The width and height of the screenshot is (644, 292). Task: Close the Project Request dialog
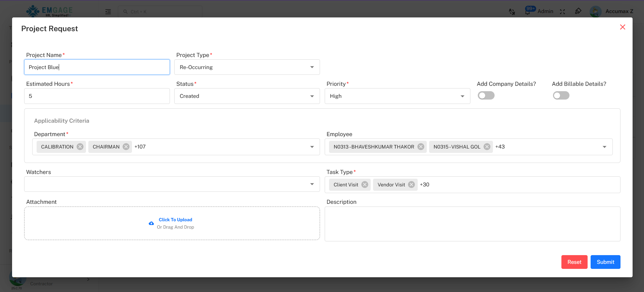point(622,27)
